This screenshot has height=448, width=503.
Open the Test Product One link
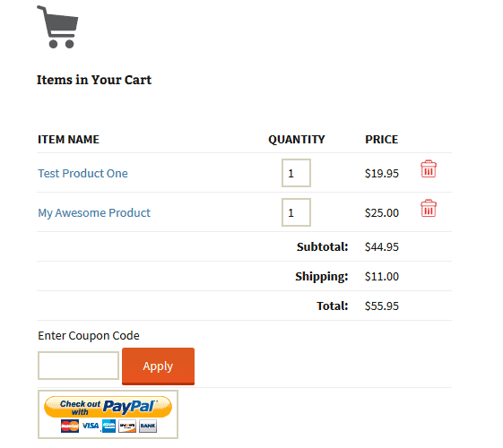(82, 173)
